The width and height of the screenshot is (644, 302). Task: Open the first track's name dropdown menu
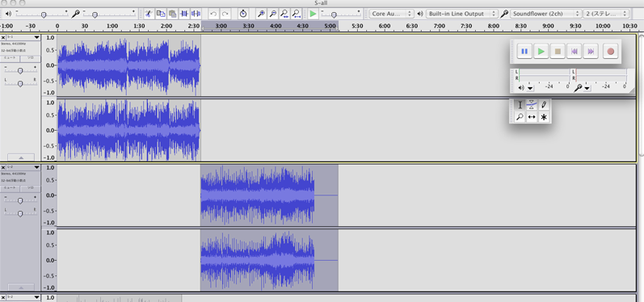(x=23, y=37)
